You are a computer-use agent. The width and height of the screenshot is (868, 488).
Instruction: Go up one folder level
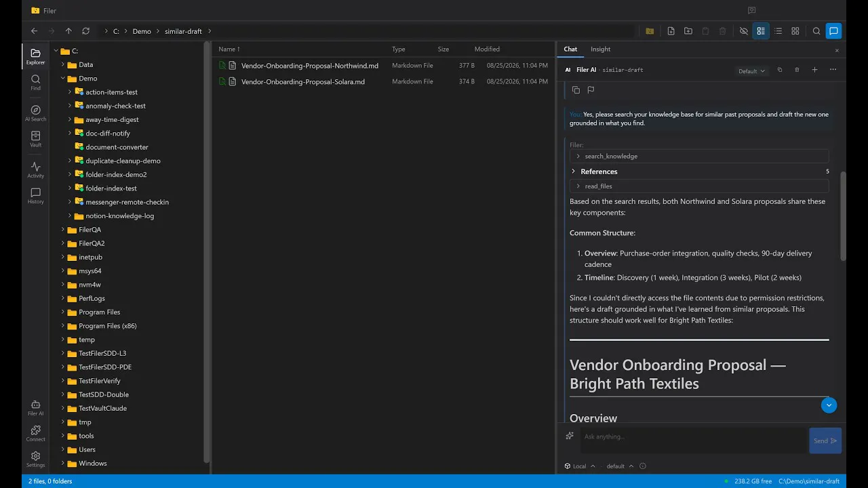point(68,31)
